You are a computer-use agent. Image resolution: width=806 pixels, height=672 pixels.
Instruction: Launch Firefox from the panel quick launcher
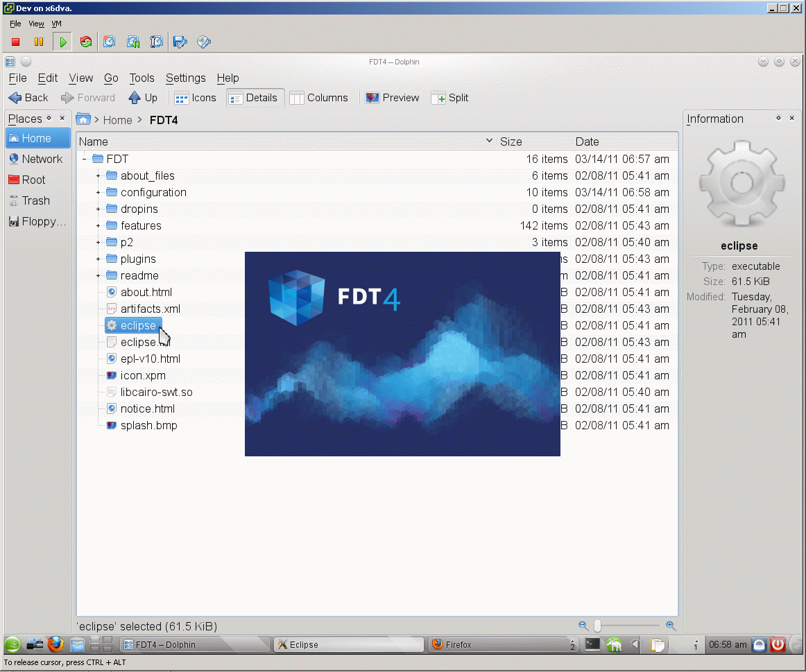[56, 644]
